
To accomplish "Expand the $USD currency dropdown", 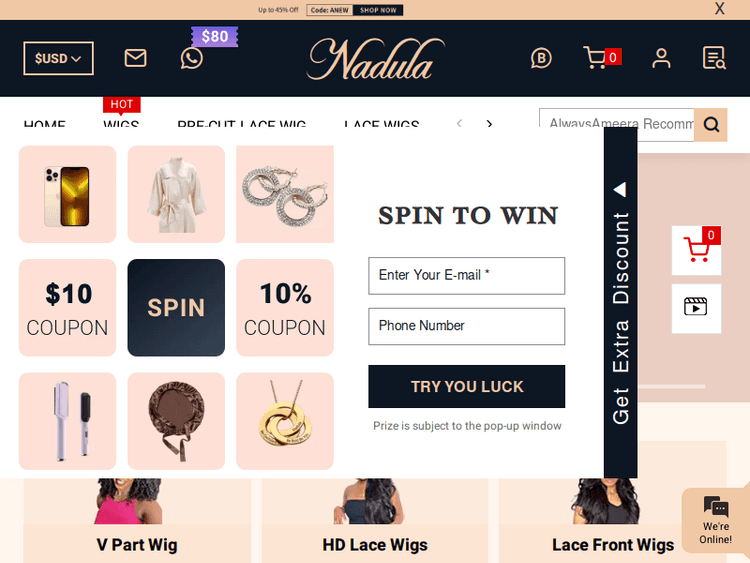I will tap(58, 58).
